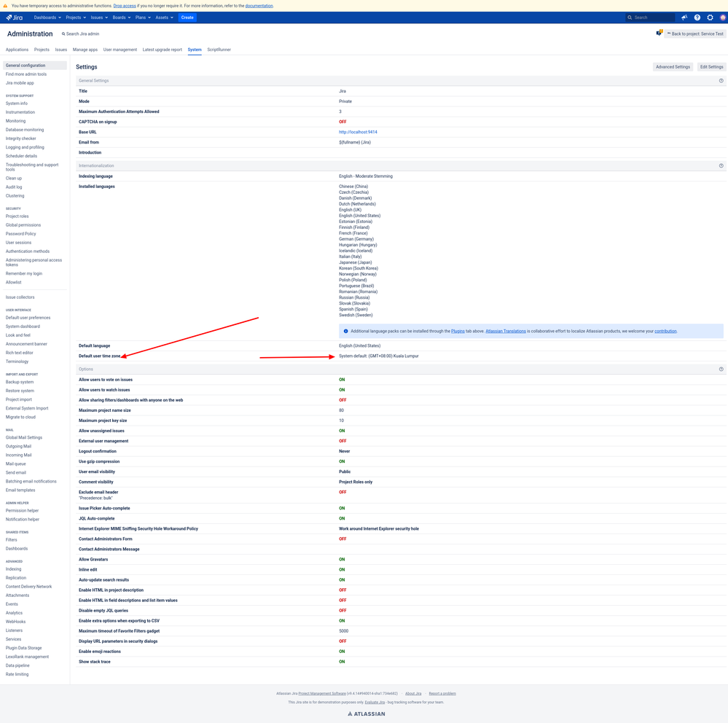Open Rate limiting in the sidebar
Screen dimensions: 728x723
tap(17, 674)
